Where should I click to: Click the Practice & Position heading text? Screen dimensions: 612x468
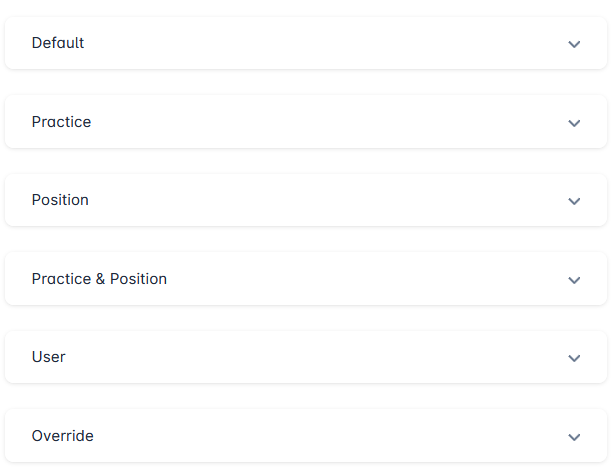coord(99,279)
